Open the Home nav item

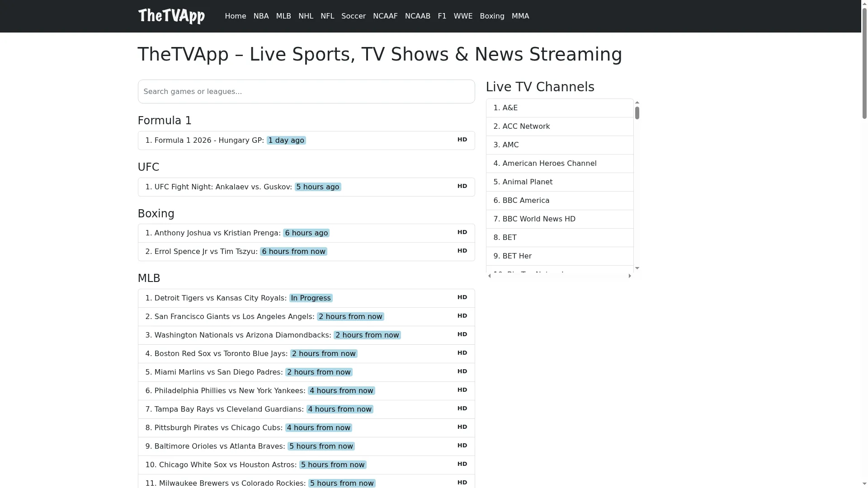pos(235,16)
